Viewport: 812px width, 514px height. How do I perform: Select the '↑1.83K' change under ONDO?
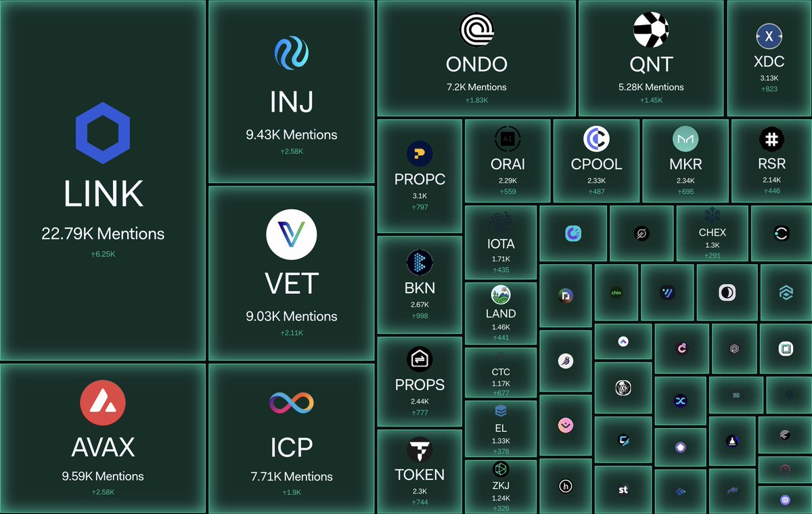476,100
